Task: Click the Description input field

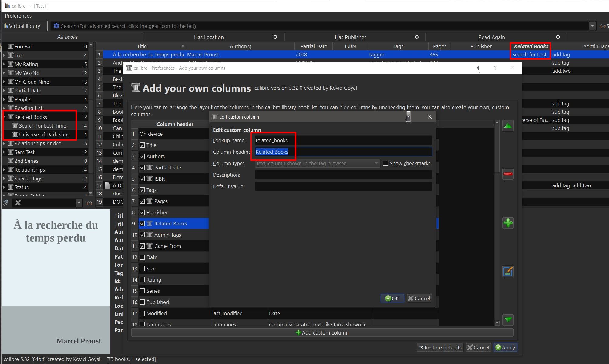Action: [343, 175]
